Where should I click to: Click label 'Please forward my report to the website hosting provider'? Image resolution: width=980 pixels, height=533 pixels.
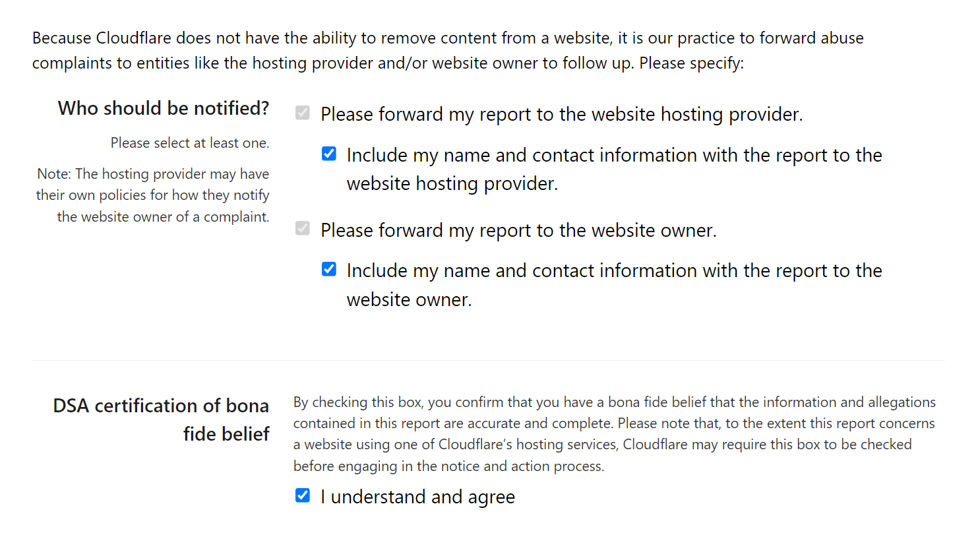(561, 114)
